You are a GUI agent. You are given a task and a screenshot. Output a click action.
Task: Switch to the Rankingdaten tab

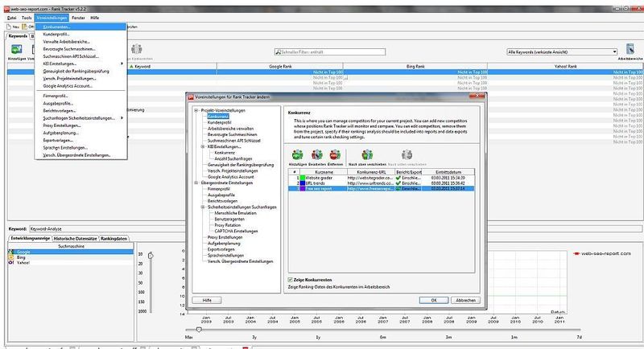(114, 238)
